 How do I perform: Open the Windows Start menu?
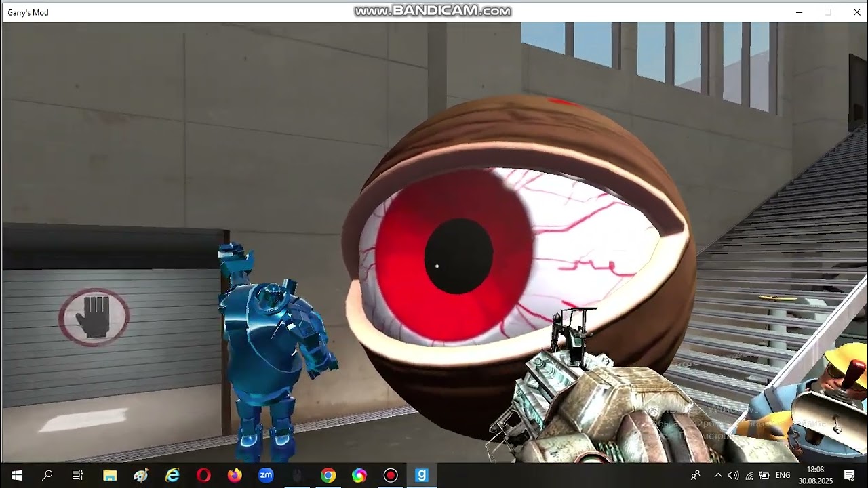click(x=16, y=475)
